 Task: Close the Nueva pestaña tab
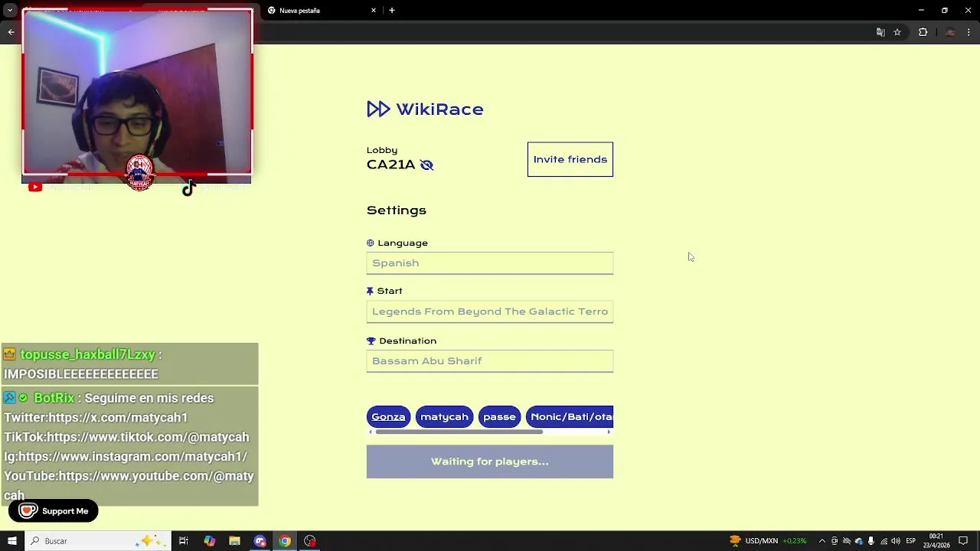(x=374, y=11)
